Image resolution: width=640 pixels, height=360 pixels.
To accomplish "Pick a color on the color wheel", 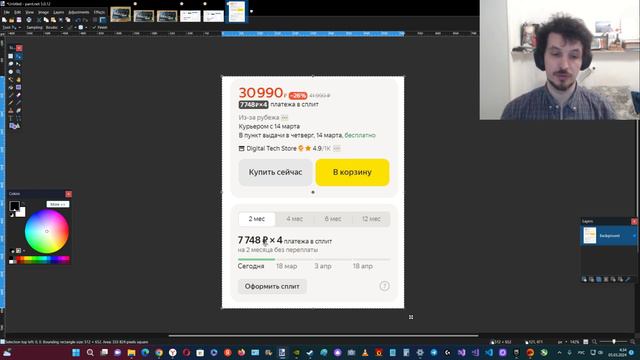I will click(x=47, y=231).
